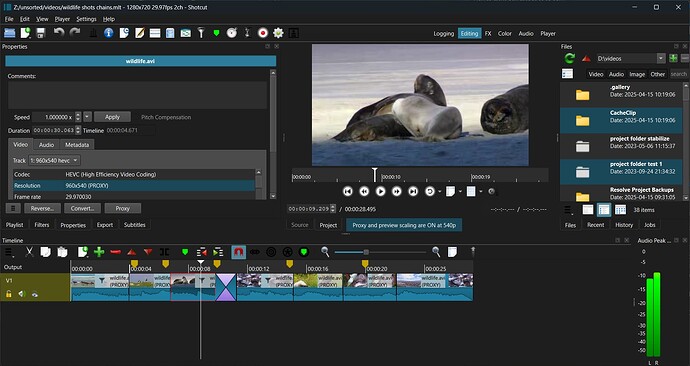This screenshot has height=366, width=690.
Task: Click the Apply speed button
Action: click(x=112, y=117)
